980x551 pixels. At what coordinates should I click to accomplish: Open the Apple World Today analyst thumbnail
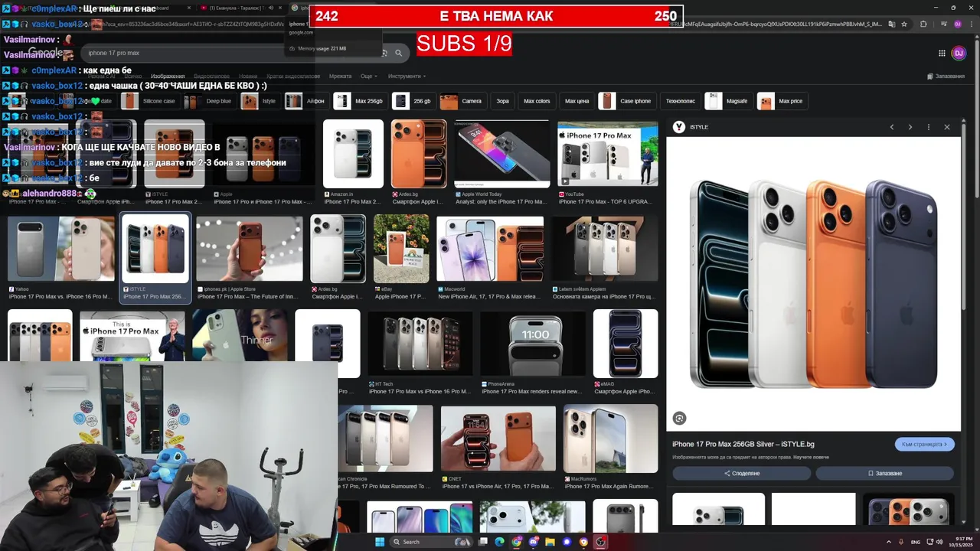tap(502, 154)
